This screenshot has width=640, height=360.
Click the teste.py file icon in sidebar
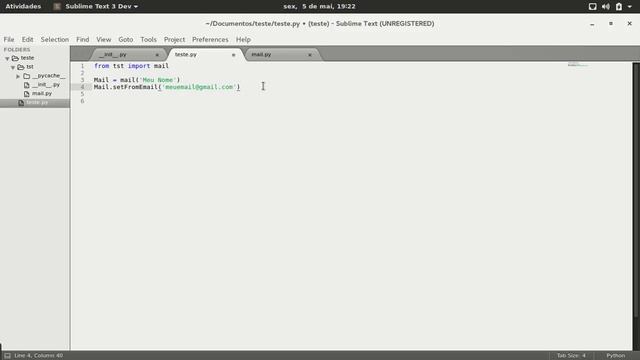pos(21,103)
